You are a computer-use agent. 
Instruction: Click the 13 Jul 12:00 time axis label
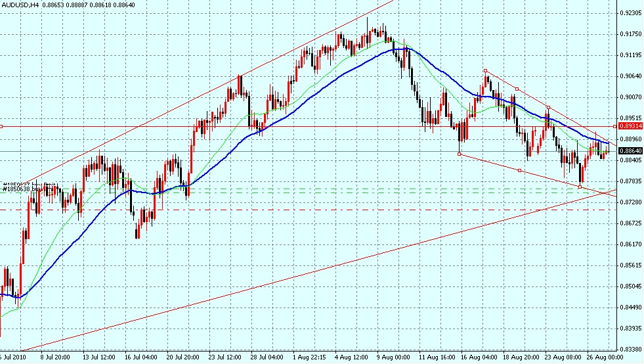point(98,357)
